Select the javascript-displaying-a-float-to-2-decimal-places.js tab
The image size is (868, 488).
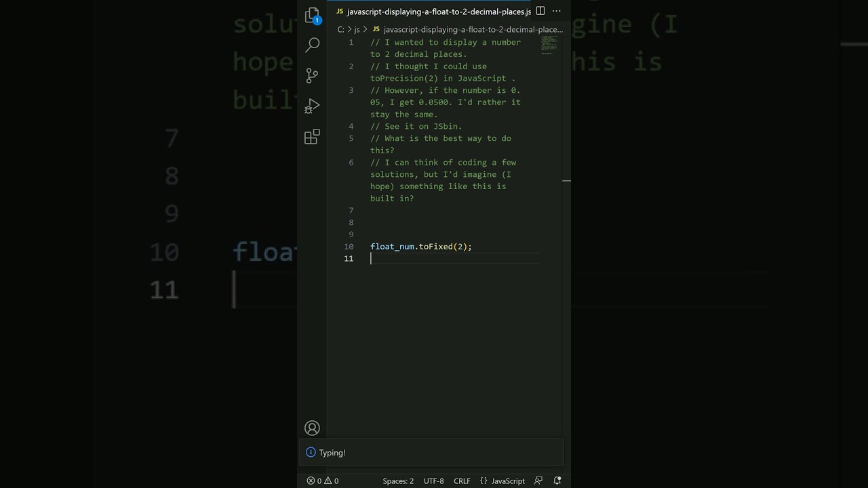click(433, 12)
